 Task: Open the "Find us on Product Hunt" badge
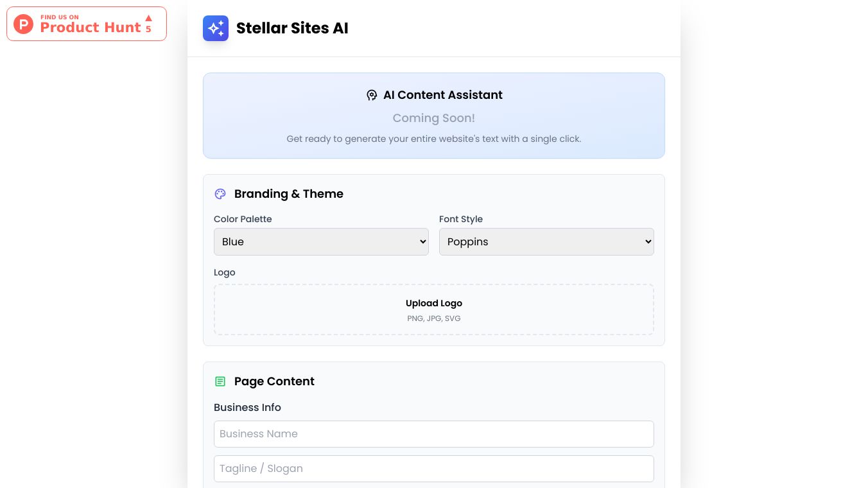(x=87, y=24)
